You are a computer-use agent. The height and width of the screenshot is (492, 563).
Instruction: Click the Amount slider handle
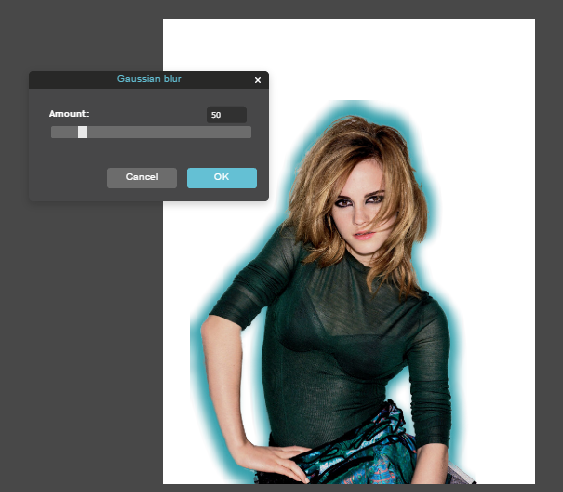click(x=83, y=132)
